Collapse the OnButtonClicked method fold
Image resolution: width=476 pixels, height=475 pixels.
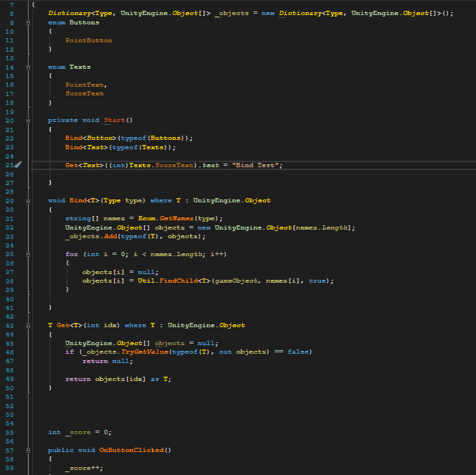[28, 451]
